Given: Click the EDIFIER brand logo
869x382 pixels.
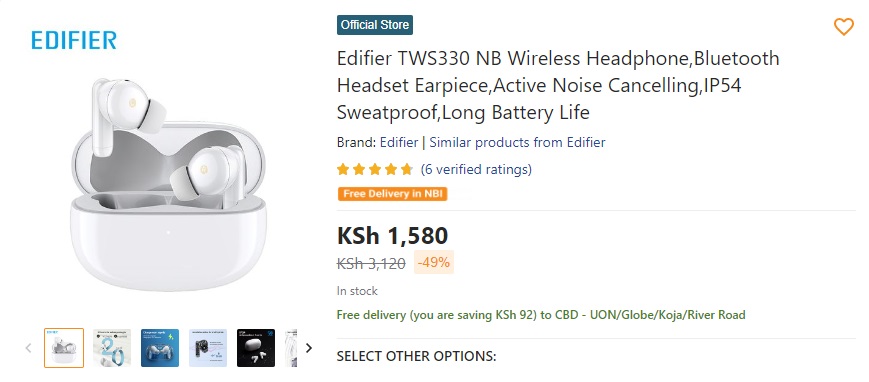Looking at the screenshot, I should click(x=74, y=40).
